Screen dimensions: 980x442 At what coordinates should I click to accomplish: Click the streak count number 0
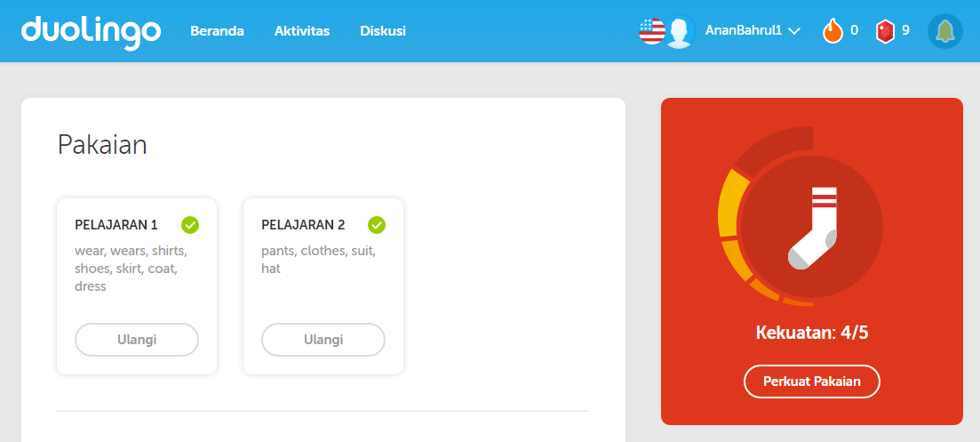tap(854, 30)
